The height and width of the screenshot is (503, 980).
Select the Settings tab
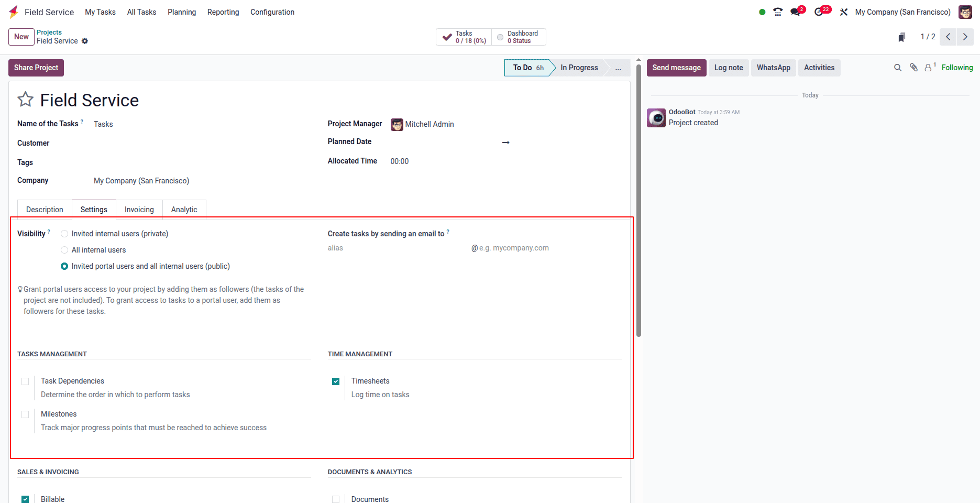[x=94, y=210]
